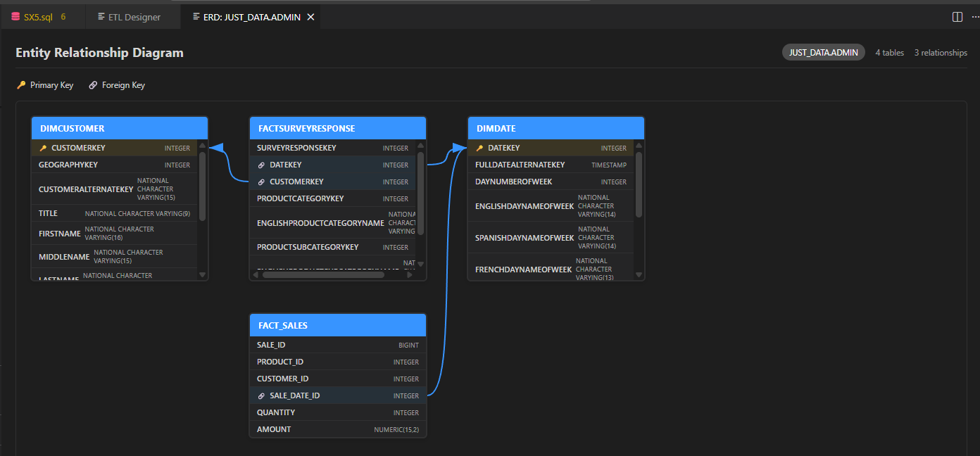This screenshot has width=980, height=456.
Task: Select the QUANTITY column row
Action: [x=338, y=413]
